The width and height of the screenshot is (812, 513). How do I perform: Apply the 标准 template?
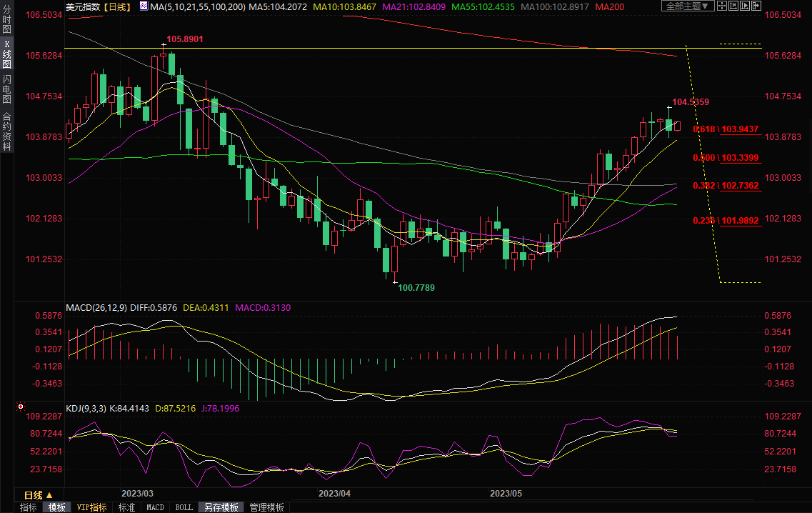[x=127, y=507]
